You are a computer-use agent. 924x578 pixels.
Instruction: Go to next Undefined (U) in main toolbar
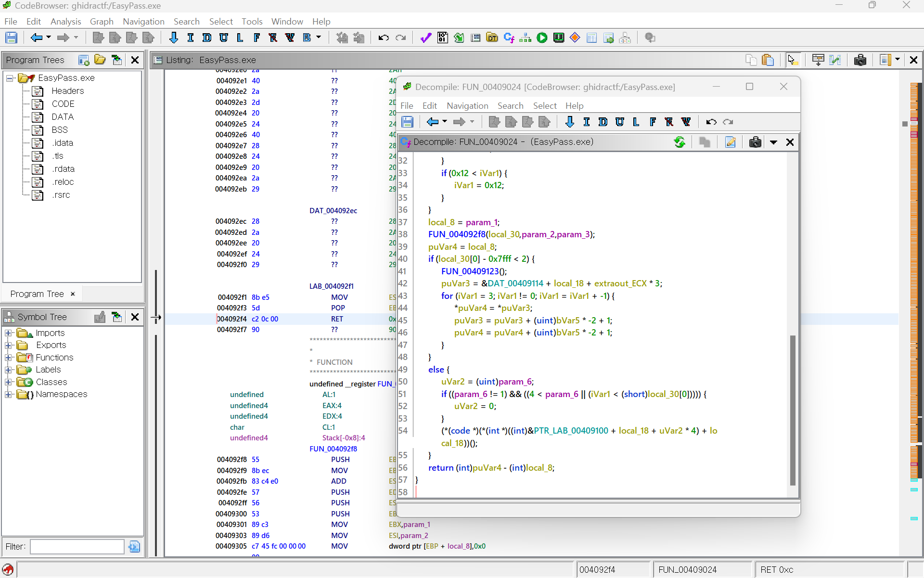click(224, 38)
